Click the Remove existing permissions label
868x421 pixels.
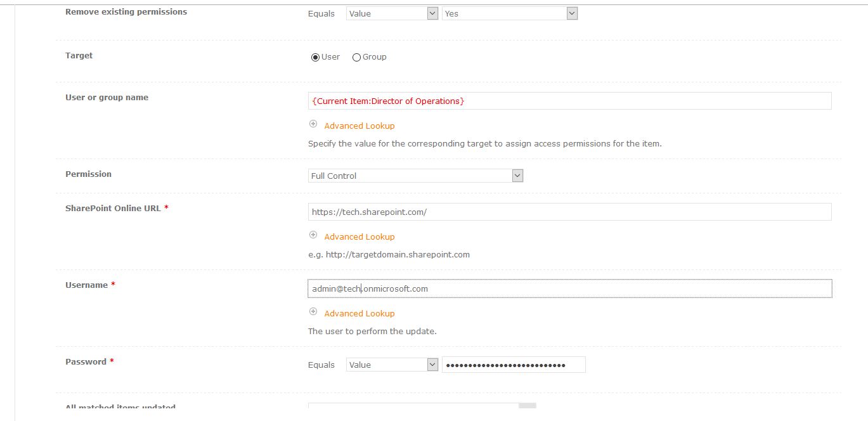click(126, 11)
